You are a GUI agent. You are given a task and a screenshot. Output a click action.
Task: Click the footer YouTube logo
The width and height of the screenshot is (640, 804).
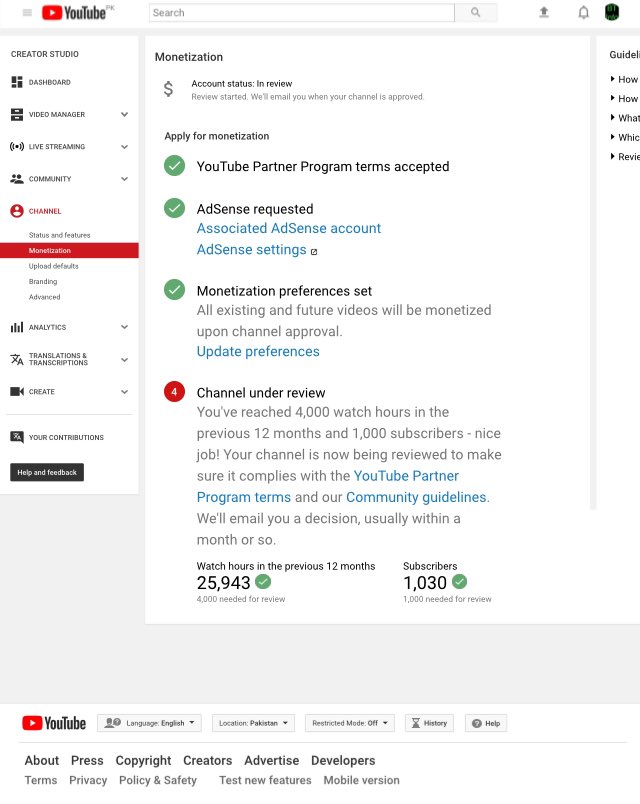[x=54, y=723]
